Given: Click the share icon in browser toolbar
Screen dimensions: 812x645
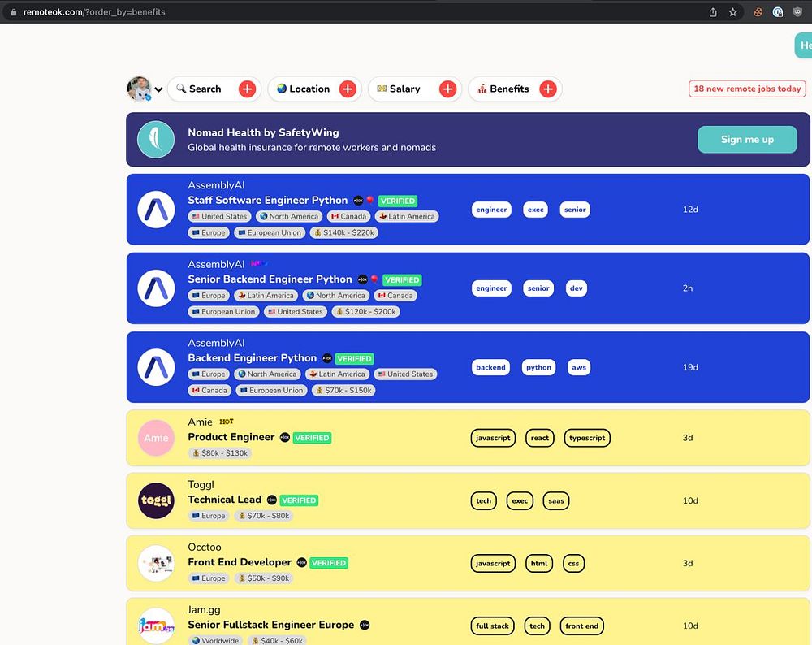Looking at the screenshot, I should click(713, 12).
